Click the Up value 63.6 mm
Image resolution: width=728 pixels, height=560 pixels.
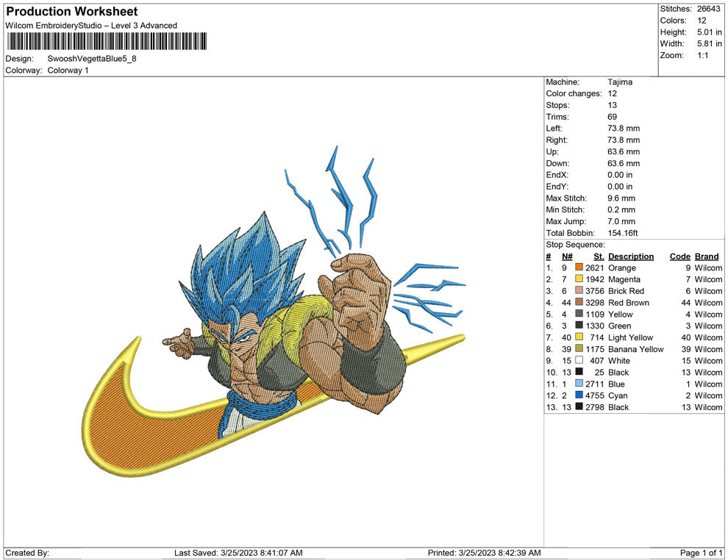[624, 151]
